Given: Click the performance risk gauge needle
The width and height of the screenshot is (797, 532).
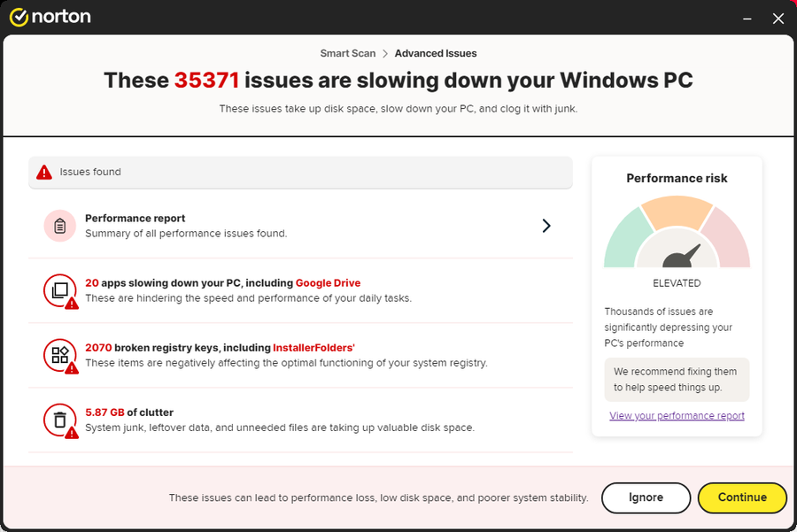Looking at the screenshot, I should click(x=682, y=256).
